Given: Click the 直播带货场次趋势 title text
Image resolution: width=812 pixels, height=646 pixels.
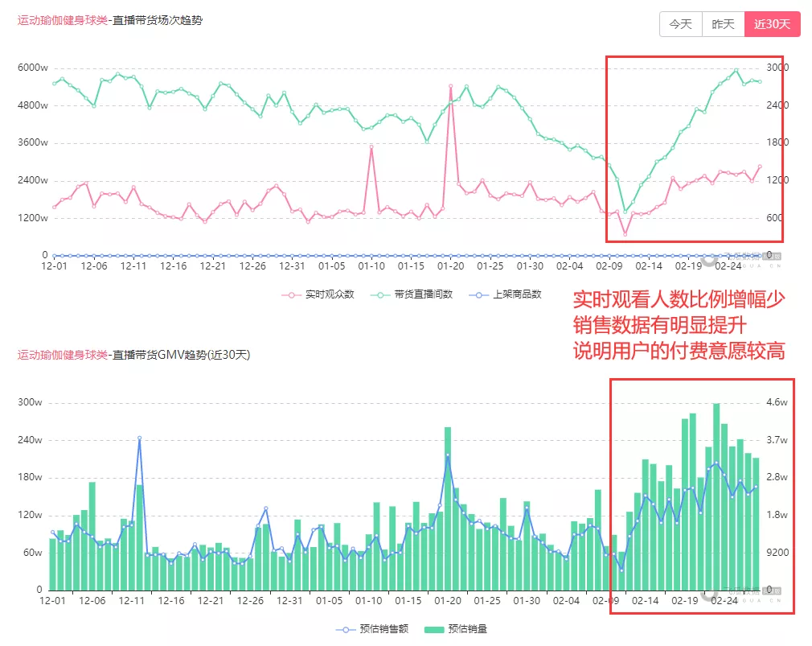Looking at the screenshot, I should pos(158,21).
